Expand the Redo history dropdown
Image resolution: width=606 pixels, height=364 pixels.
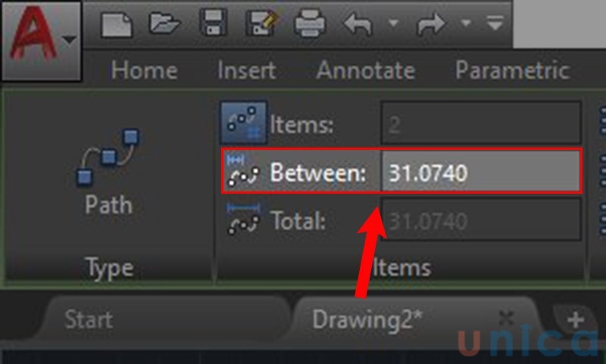[x=466, y=23]
